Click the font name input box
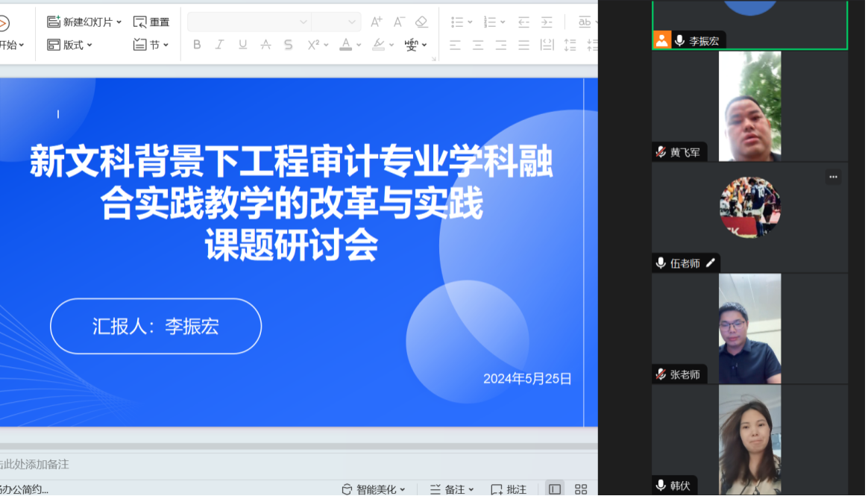This screenshot has width=868, height=499. 245,22
